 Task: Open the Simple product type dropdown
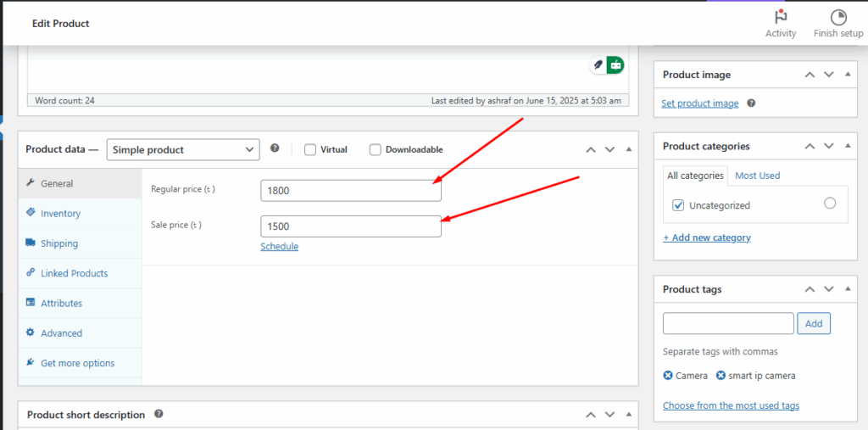pos(183,149)
